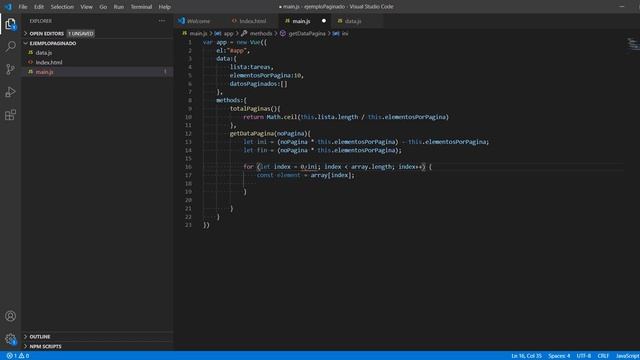Click the EXPLORER panel title
This screenshot has height=360, width=640.
(x=40, y=21)
